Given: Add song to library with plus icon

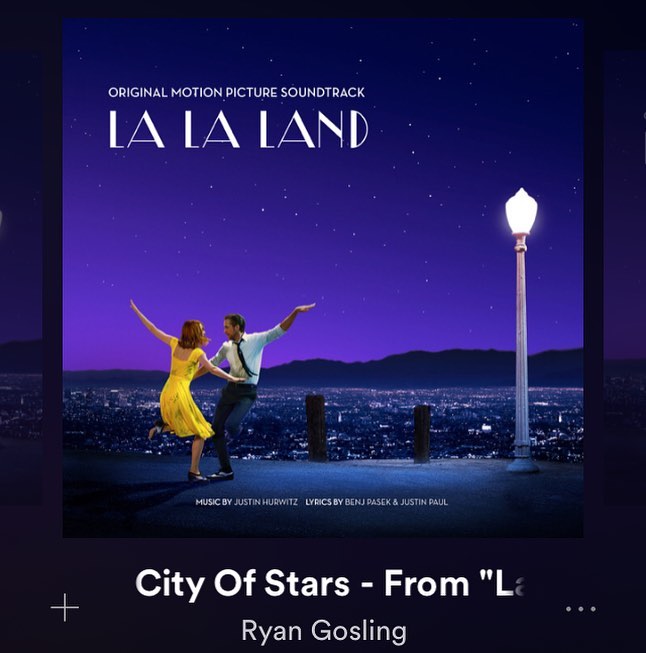Looking at the screenshot, I should point(65,608).
